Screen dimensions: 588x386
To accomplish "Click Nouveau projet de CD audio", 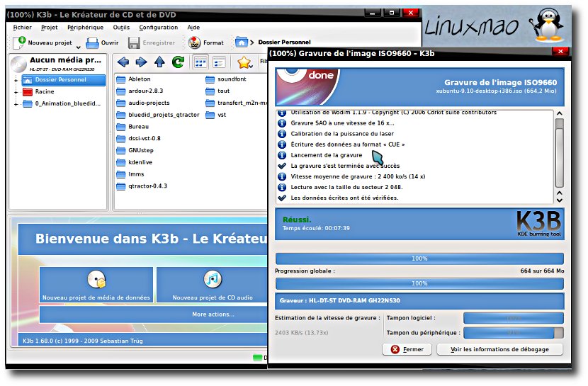I will click(212, 285).
